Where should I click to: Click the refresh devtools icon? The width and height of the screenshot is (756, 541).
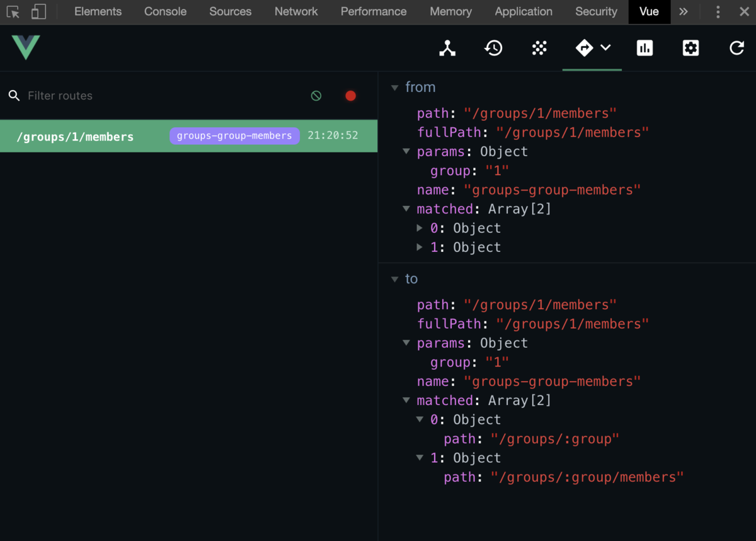coord(736,48)
